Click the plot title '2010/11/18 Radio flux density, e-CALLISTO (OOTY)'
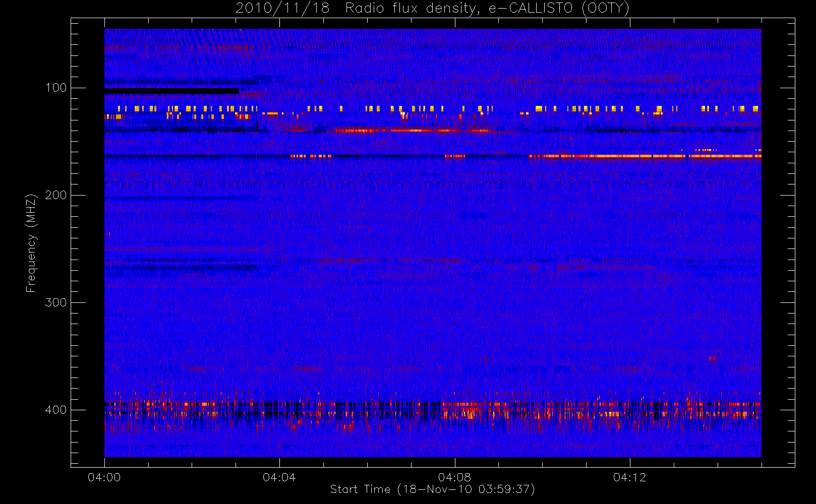The height and width of the screenshot is (504, 816). (x=433, y=8)
